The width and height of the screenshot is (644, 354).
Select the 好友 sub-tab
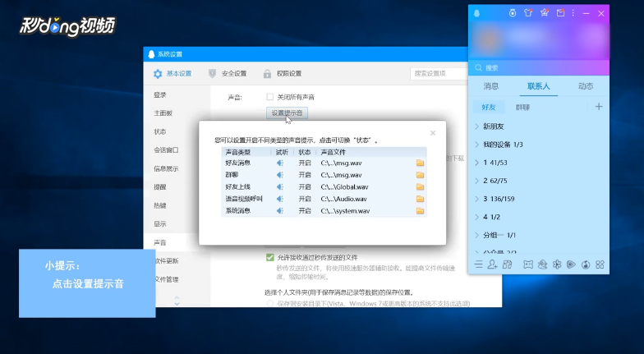pos(488,107)
